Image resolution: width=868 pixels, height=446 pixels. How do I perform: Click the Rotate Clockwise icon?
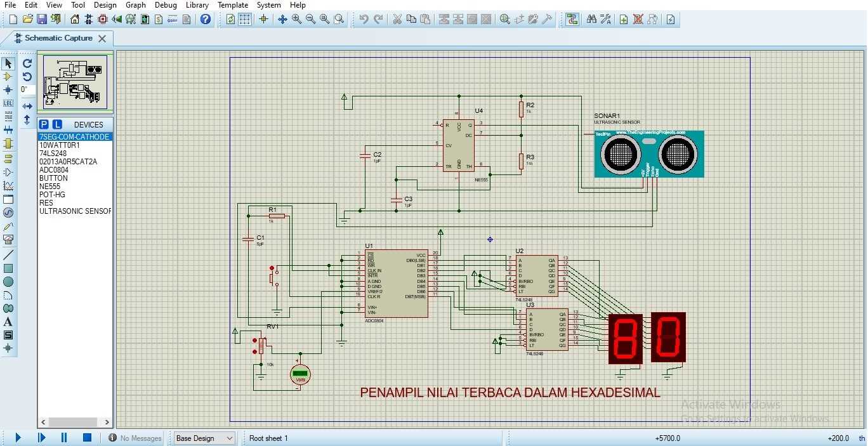tap(27, 63)
